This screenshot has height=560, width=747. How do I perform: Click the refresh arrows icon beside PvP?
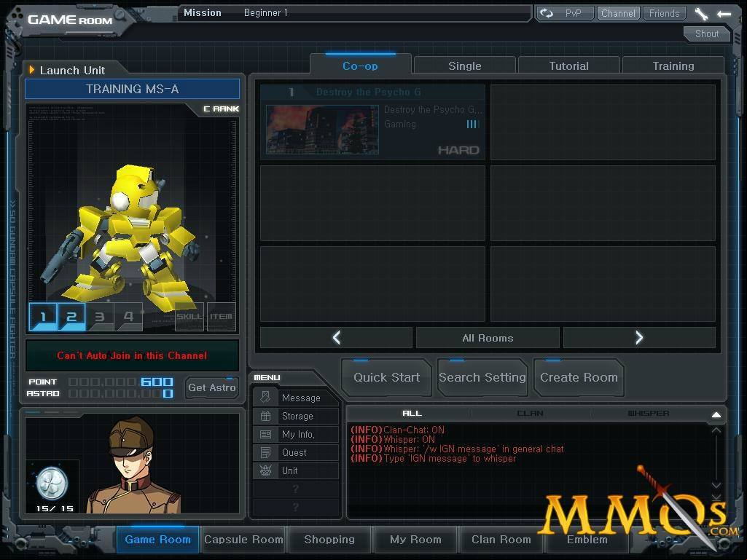click(x=547, y=13)
